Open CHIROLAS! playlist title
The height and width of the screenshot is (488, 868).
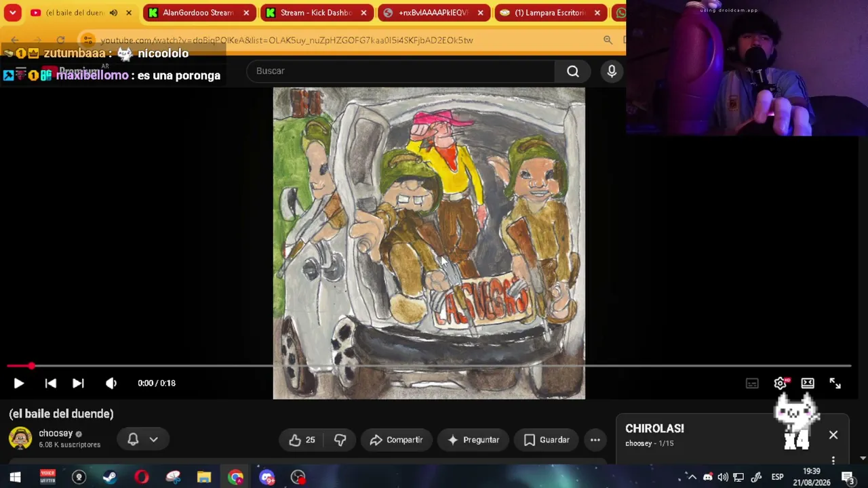pyautogui.click(x=654, y=428)
